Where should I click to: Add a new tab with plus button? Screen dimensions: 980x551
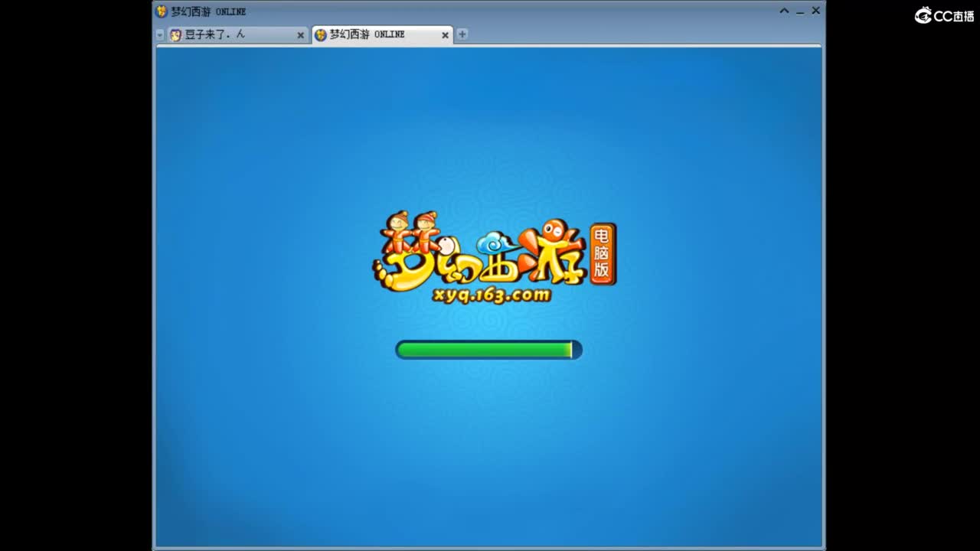pos(462,34)
